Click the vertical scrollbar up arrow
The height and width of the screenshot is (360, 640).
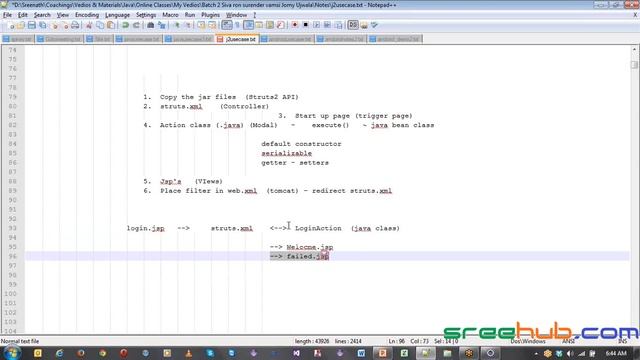tap(634, 49)
